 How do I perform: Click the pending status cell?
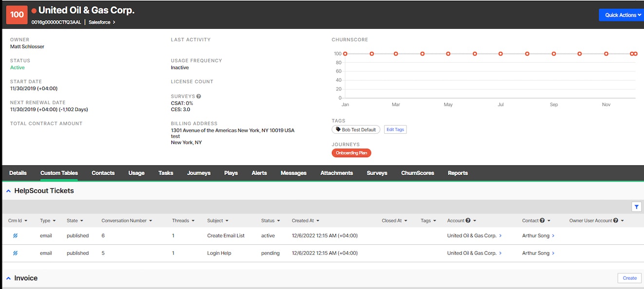click(x=271, y=253)
